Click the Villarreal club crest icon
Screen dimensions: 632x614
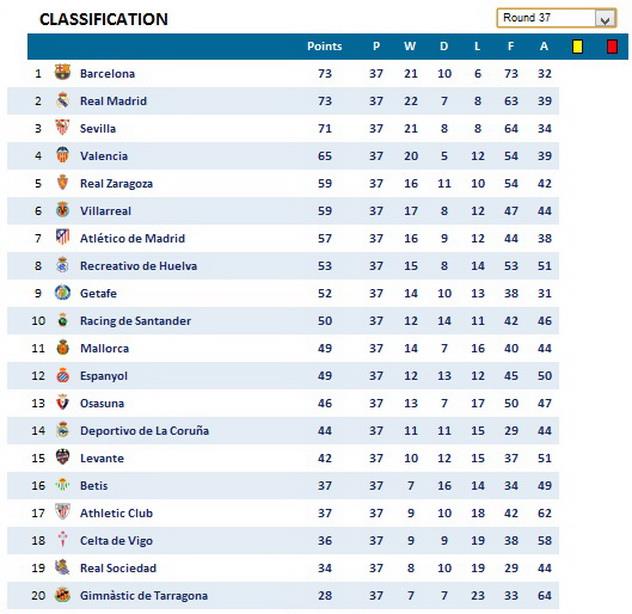[62, 211]
